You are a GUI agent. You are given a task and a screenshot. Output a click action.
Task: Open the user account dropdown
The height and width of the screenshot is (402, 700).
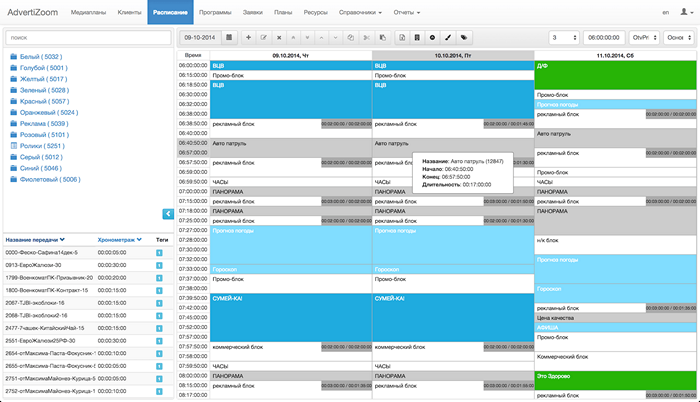click(686, 13)
